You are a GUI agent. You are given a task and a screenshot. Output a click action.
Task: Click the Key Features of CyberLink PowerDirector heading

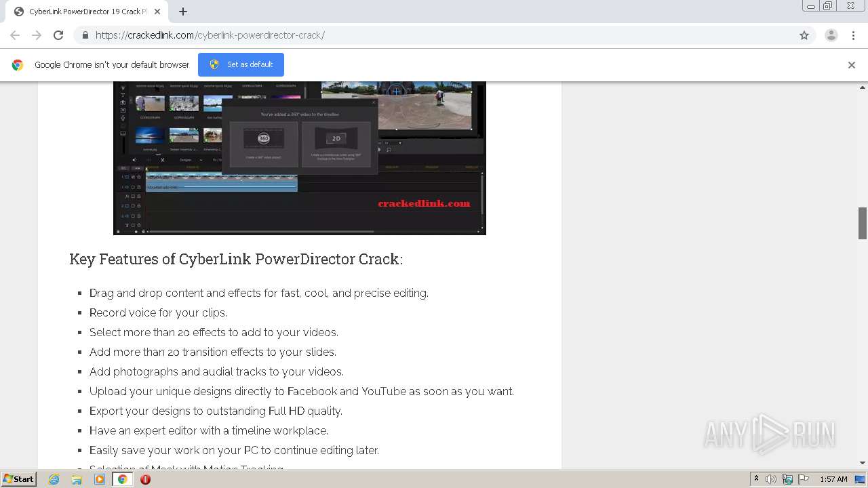(x=236, y=259)
